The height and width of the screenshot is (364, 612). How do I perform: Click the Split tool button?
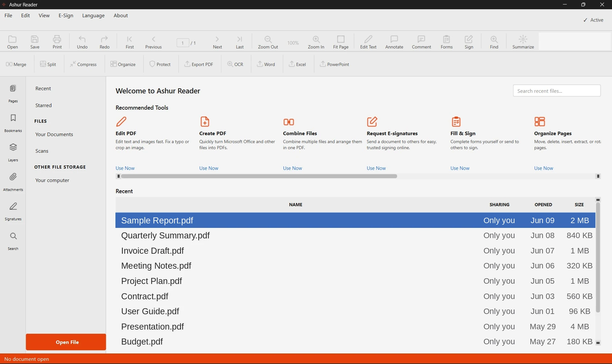tap(48, 64)
